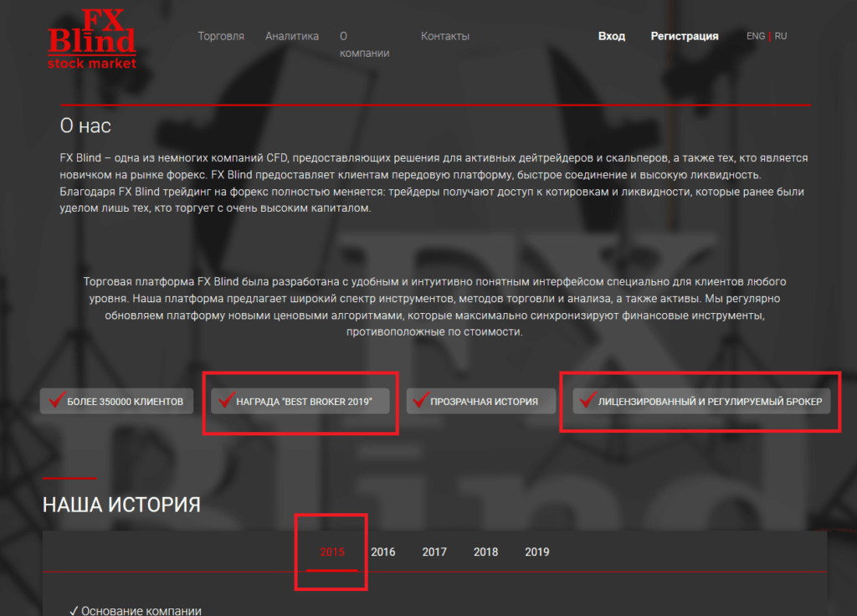The width and height of the screenshot is (857, 616).
Task: Open the Контакты page
Action: [444, 36]
